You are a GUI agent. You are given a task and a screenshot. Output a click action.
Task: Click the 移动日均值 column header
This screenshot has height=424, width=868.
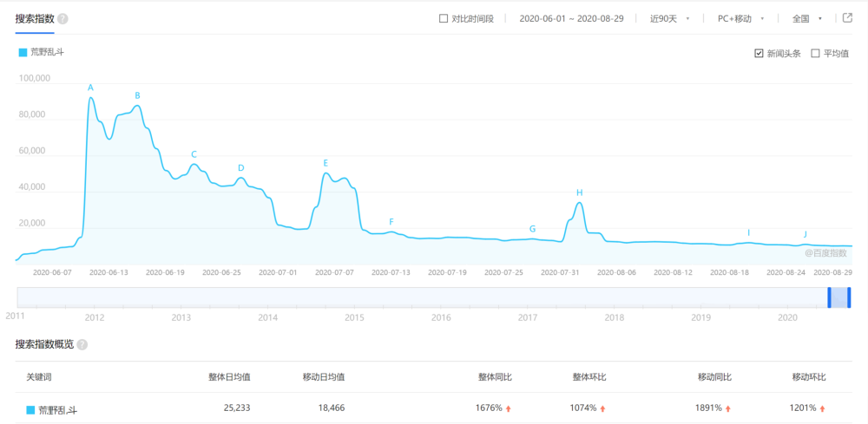(324, 377)
